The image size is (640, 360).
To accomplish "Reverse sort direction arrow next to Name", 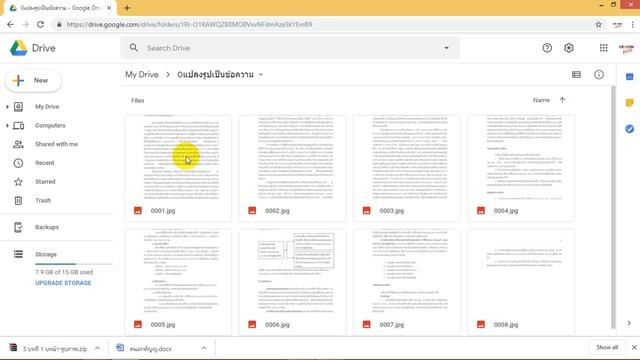I will [x=562, y=100].
